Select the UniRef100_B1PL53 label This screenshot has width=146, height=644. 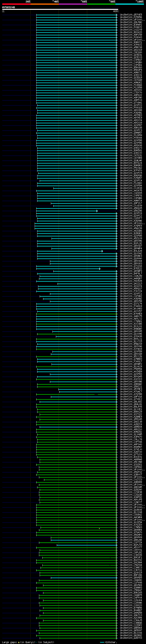(131, 545)
